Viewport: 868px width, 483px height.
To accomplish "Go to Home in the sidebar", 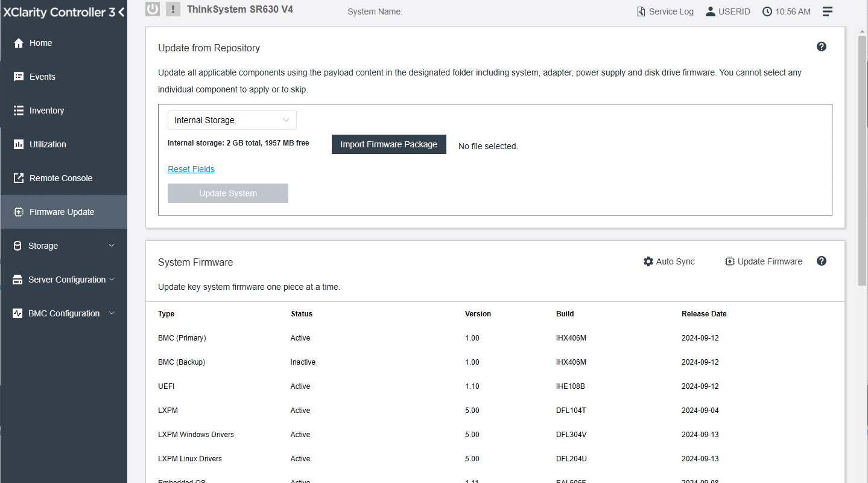I will [x=63, y=43].
